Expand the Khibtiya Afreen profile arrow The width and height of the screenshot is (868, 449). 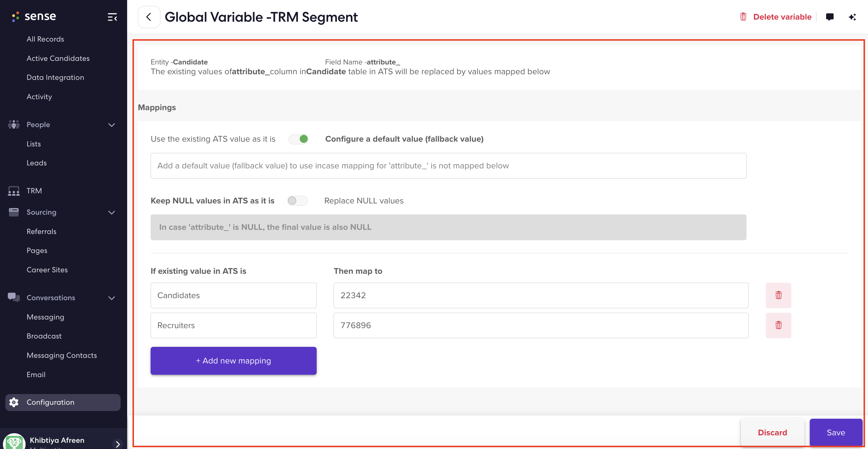[118, 444]
